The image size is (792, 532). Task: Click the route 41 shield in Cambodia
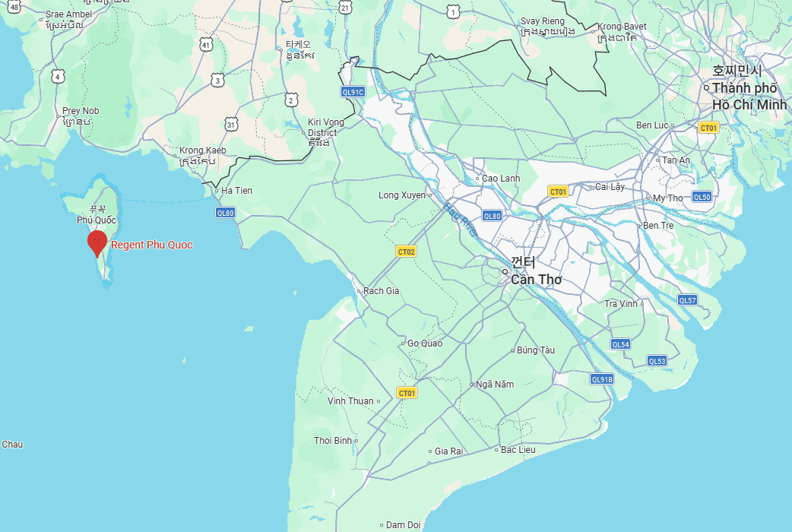tap(205, 45)
